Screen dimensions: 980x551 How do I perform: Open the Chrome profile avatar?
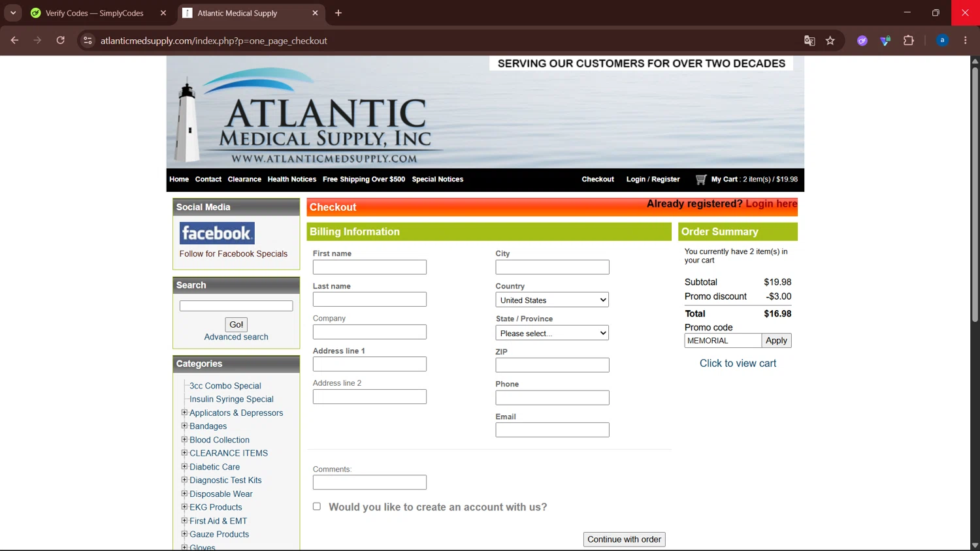pos(942,40)
